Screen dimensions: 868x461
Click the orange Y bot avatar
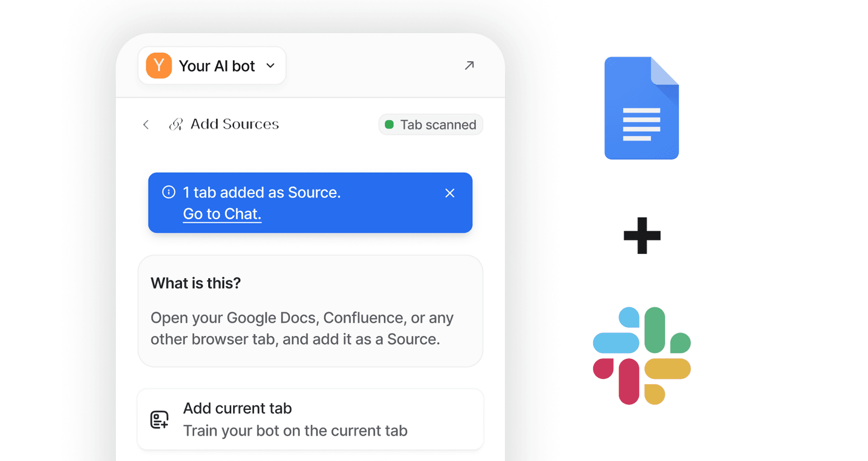159,66
